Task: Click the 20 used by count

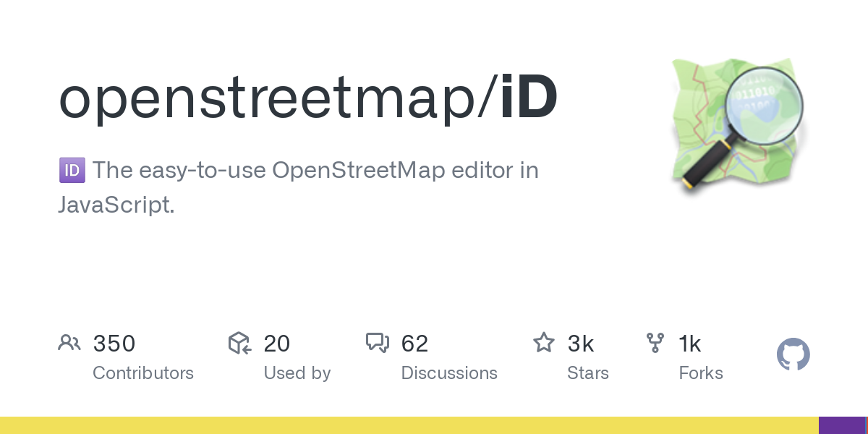Action: (277, 344)
